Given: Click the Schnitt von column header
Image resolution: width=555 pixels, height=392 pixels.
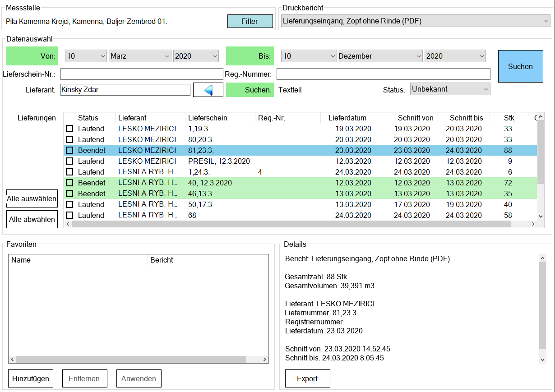Looking at the screenshot, I should [x=412, y=118].
